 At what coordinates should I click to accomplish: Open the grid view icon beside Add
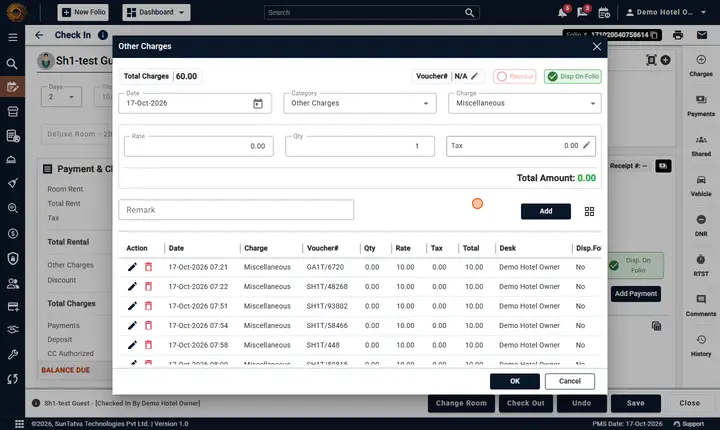589,211
